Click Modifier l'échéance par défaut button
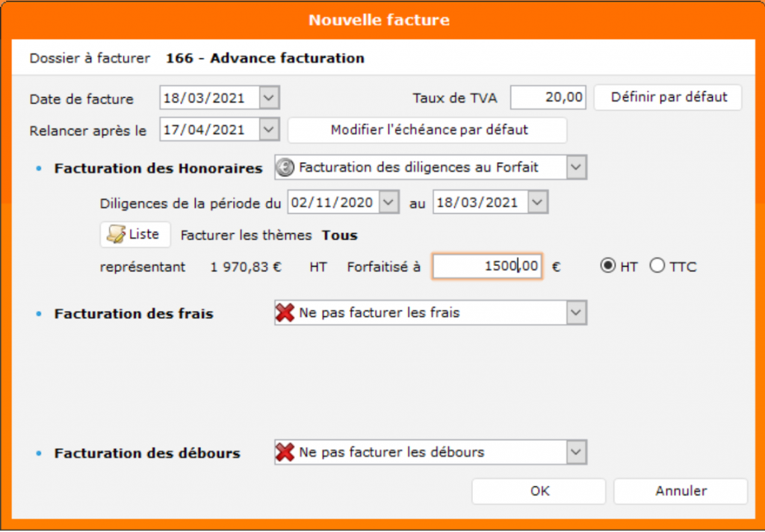The image size is (765, 532). (427, 130)
